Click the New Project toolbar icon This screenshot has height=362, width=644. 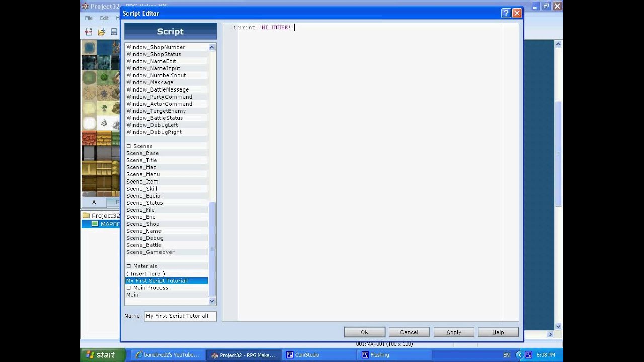[88, 32]
